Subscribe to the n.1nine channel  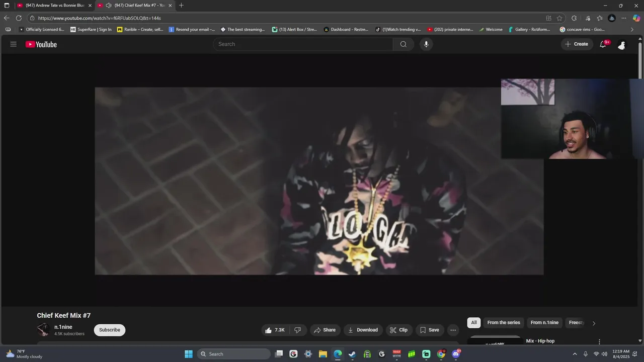coord(110,330)
